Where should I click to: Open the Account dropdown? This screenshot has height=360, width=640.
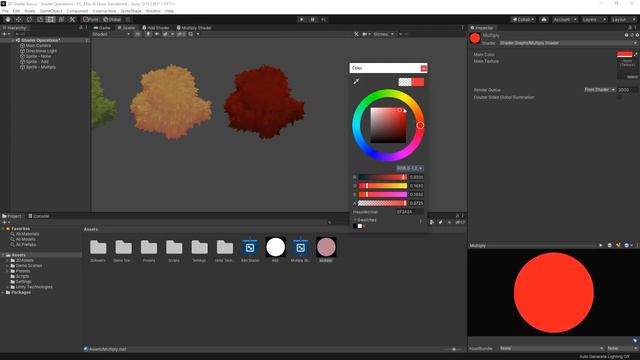click(565, 19)
